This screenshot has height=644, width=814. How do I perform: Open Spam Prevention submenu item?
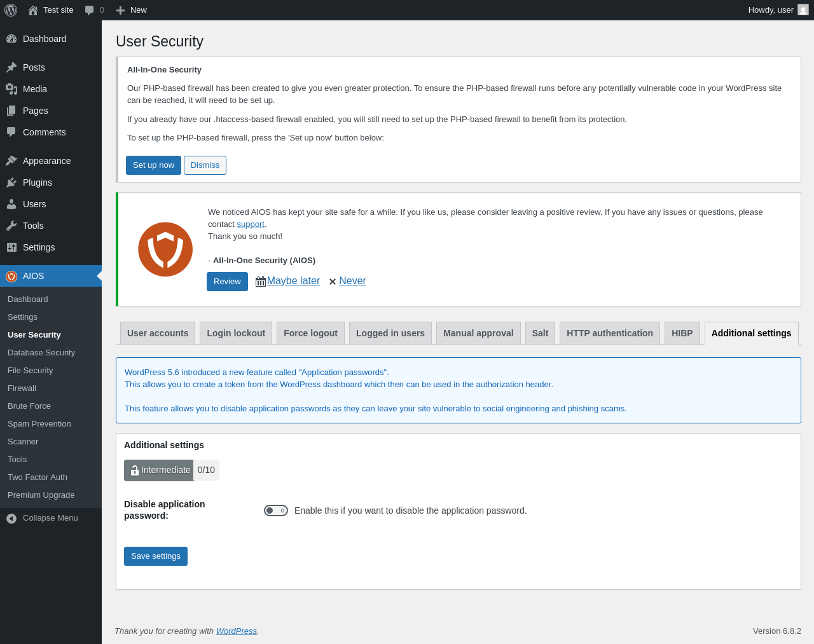(51, 424)
